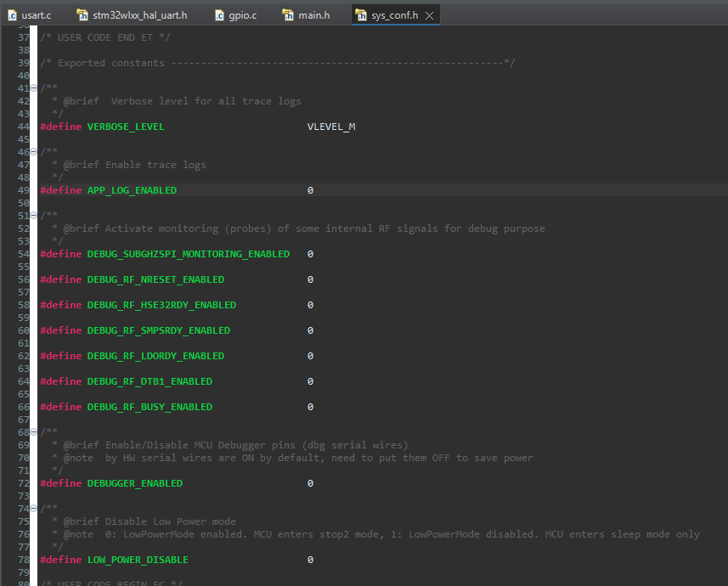Fold the MCU Debugger pins comment block
This screenshot has height=586, width=728.
32,432
